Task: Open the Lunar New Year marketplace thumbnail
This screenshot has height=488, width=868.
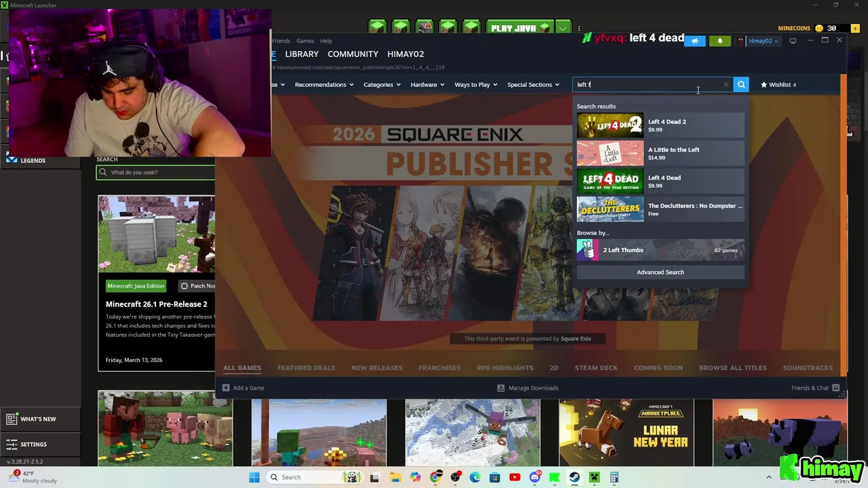Action: (626, 432)
